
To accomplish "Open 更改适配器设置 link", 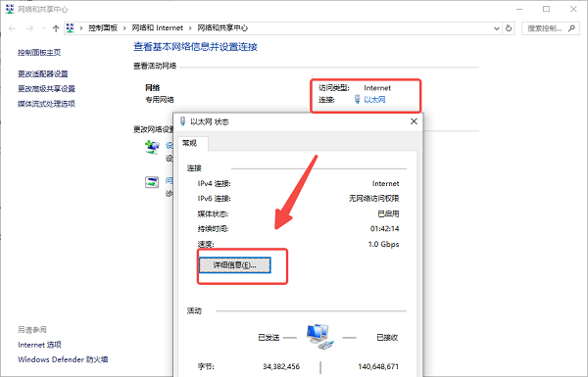I will [x=43, y=73].
